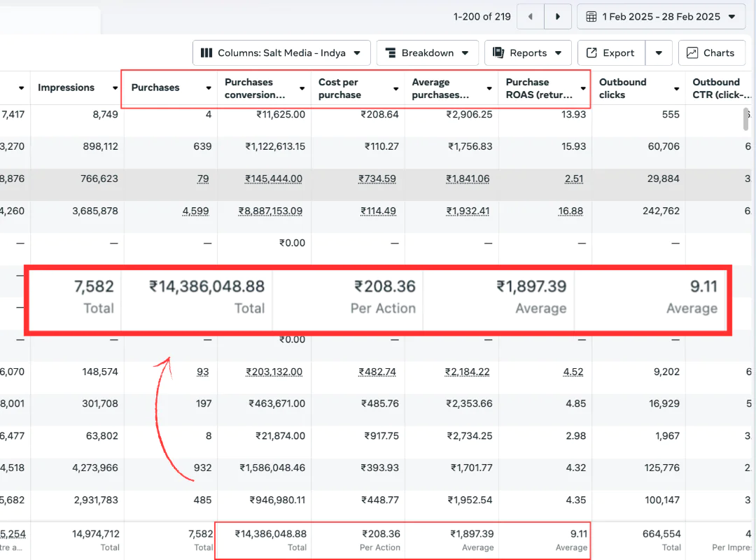Open the date range picker for Feb 2025
The image size is (756, 560).
click(661, 17)
